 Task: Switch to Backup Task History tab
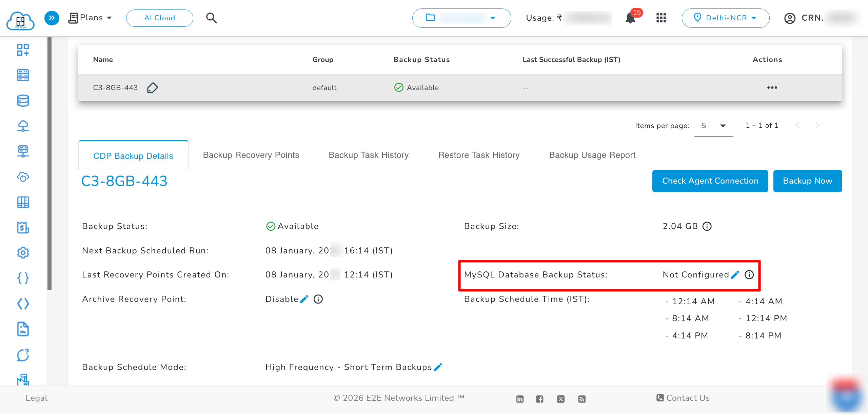pos(369,155)
